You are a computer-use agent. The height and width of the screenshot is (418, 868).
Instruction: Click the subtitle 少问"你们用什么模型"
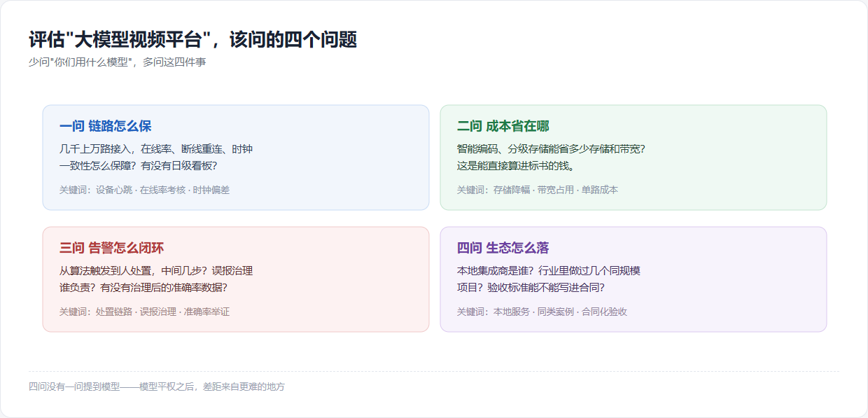[x=118, y=62]
